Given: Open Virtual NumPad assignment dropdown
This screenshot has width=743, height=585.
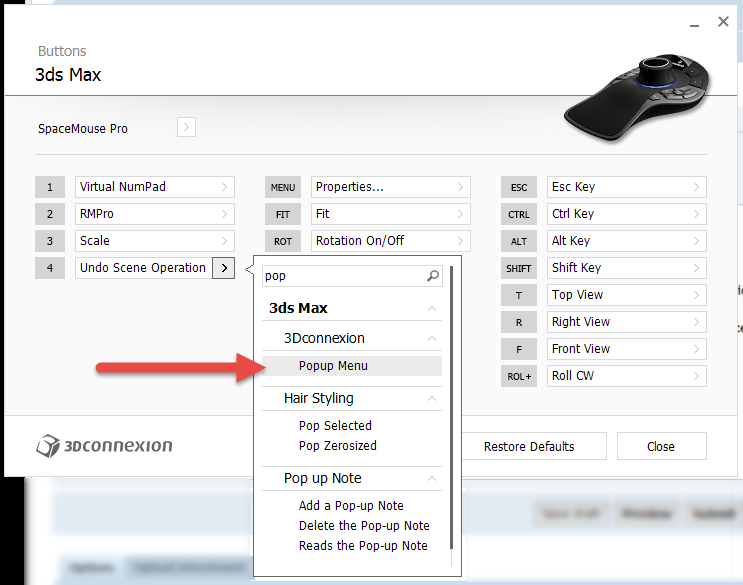Looking at the screenshot, I should pos(154,187).
